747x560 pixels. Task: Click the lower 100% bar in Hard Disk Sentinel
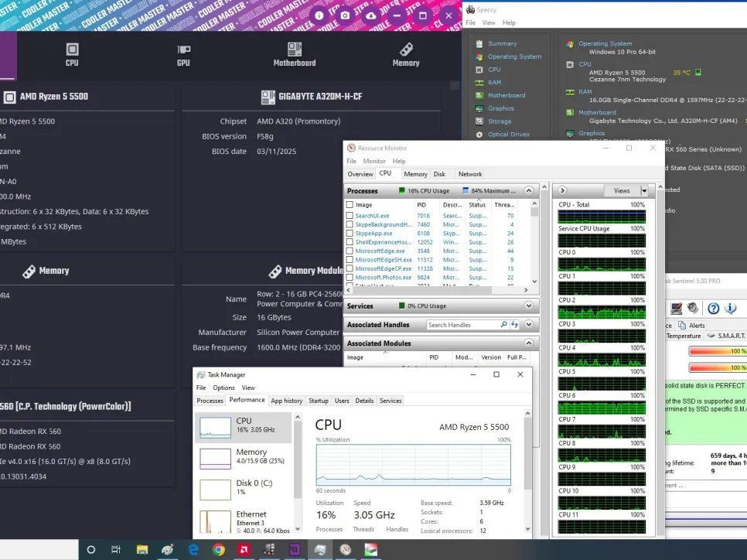(x=718, y=367)
